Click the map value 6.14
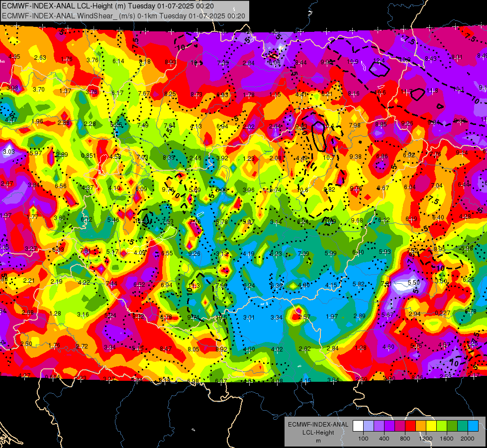The width and height of the screenshot is (487, 448). point(118,61)
